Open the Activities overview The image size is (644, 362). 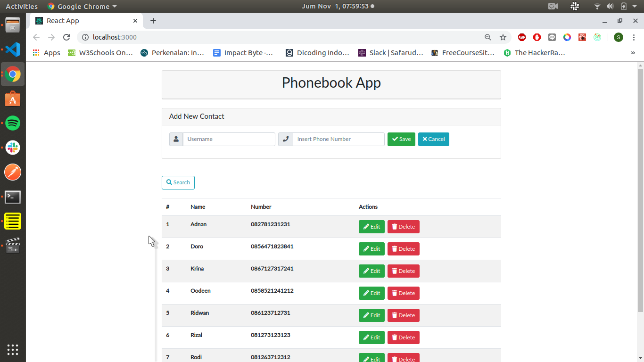21,6
